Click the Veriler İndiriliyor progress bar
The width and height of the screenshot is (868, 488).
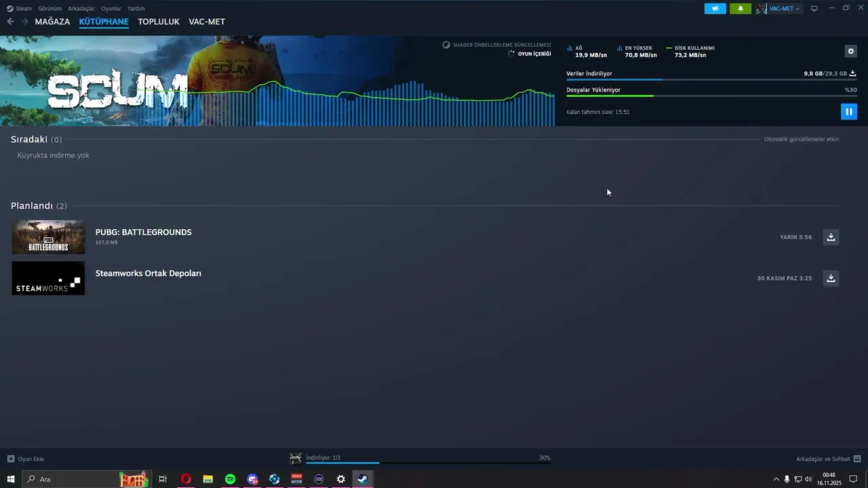711,80
